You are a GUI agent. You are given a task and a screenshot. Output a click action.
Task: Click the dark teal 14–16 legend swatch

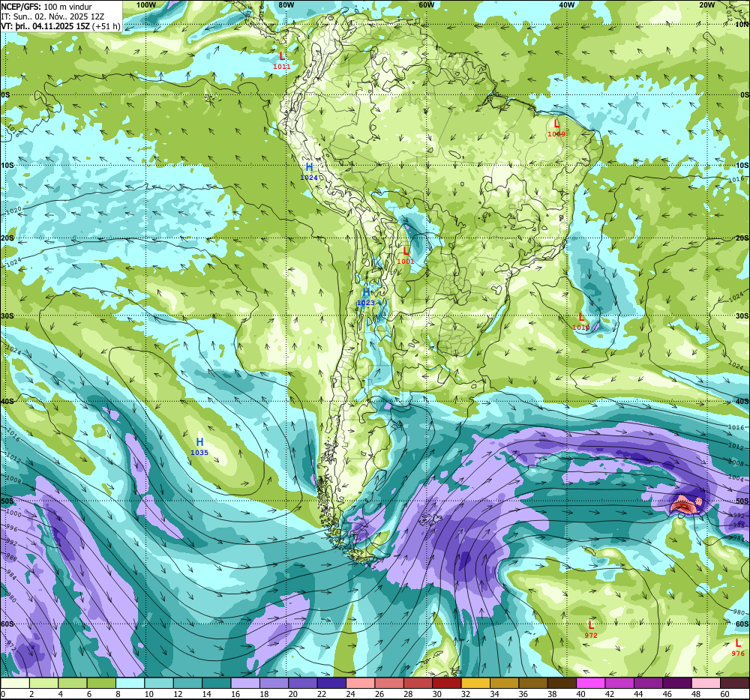pyautogui.click(x=217, y=683)
